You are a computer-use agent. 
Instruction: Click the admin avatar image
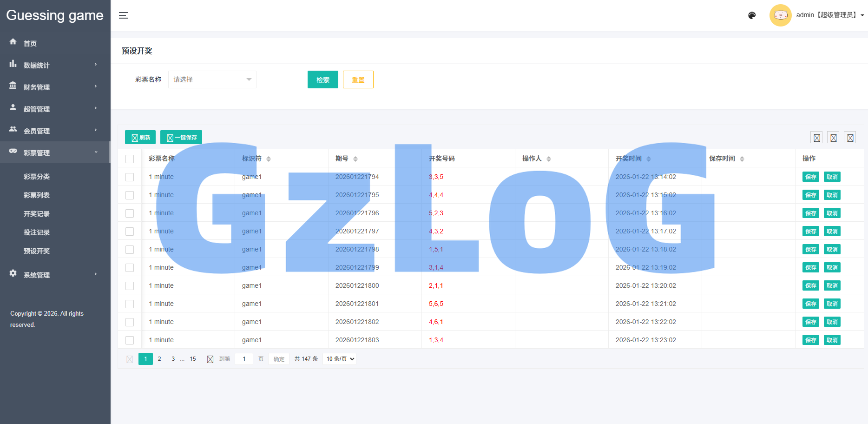(780, 15)
